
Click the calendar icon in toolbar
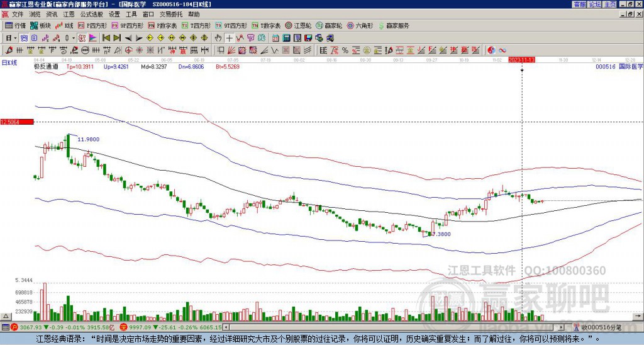275,38
